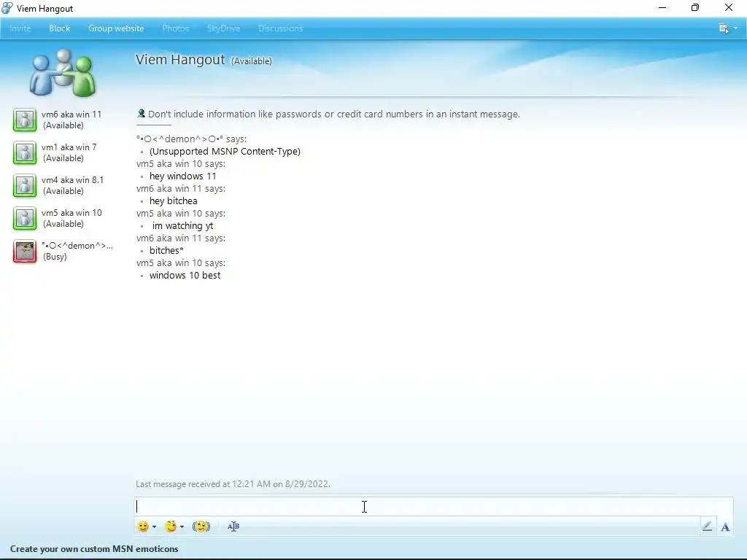Click the Viem Hangout group picture
Image resolution: width=747 pixels, height=560 pixels.
tap(63, 72)
